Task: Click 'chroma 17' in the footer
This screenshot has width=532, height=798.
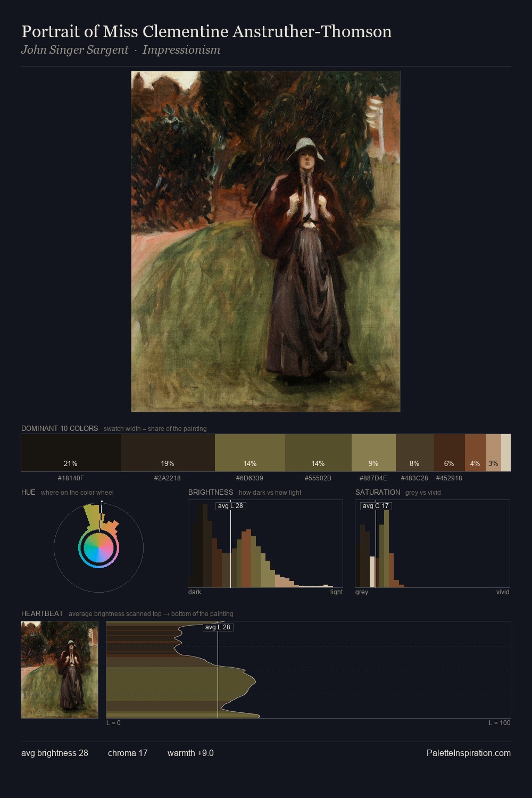Action: point(128,753)
